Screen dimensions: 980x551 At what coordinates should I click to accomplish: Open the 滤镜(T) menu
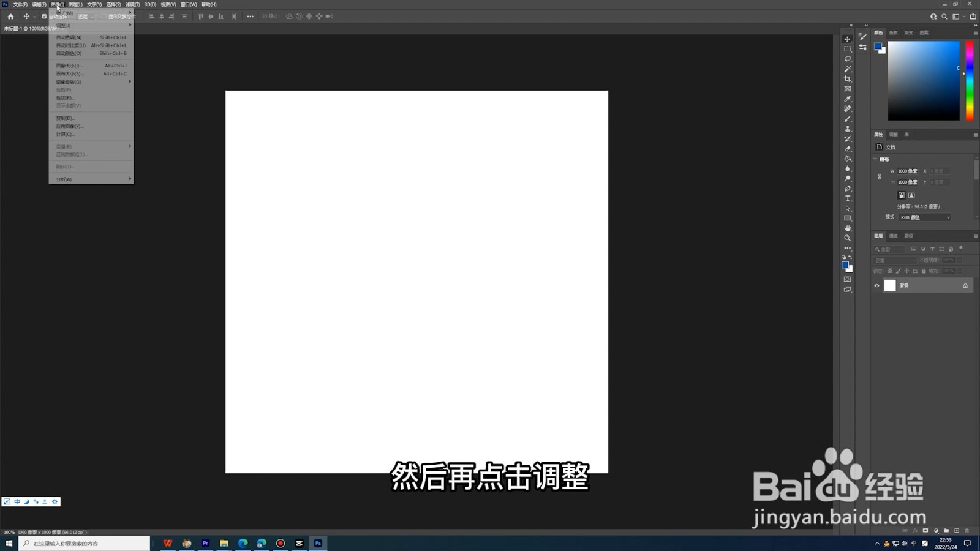(x=132, y=4)
